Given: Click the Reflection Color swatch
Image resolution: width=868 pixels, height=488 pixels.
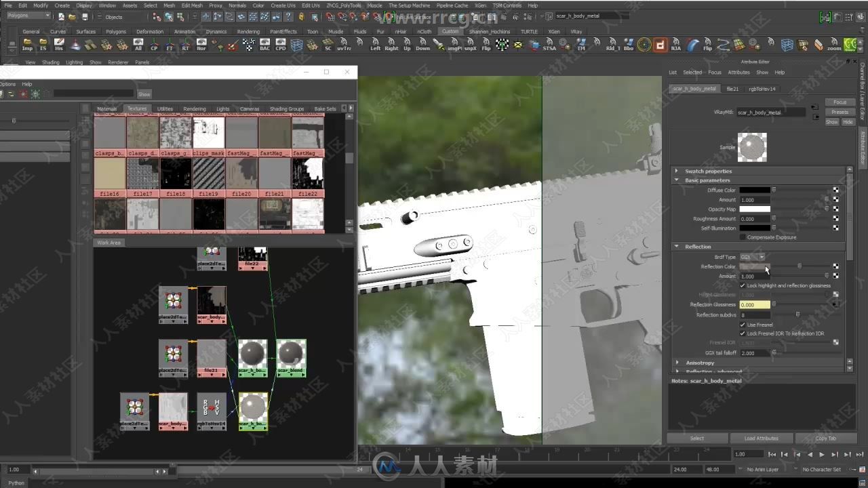Looking at the screenshot, I should tap(754, 266).
